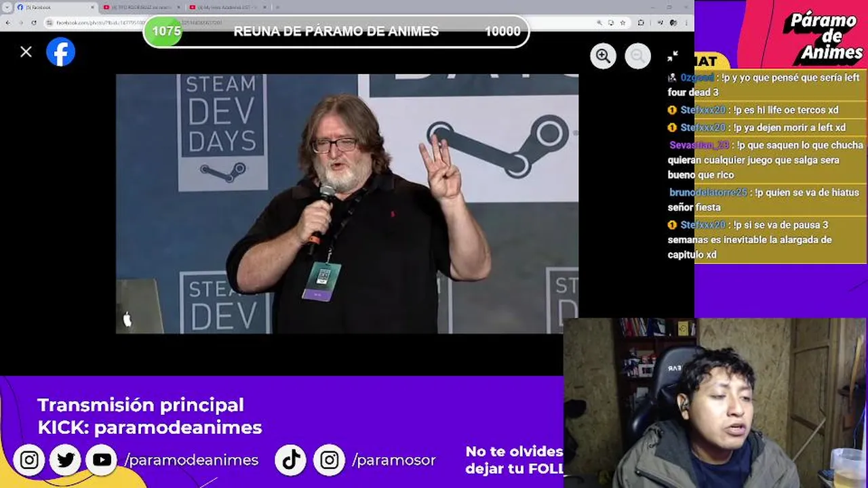The width and height of the screenshot is (868, 488).
Task: Click the zoom out magnifier icon
Action: 637,56
